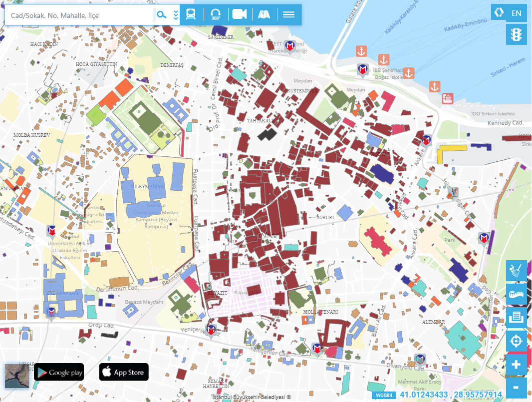Click the 41.01243433 coordinate readout
This screenshot has width=532, height=402.
point(424,395)
